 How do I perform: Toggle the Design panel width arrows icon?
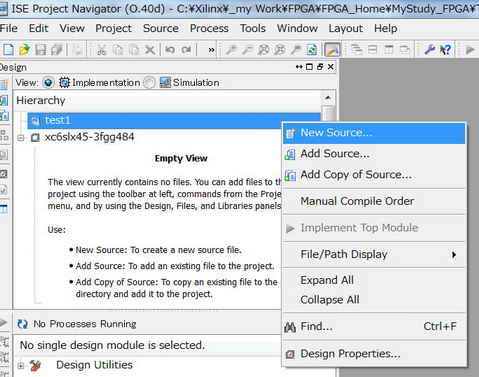[x=299, y=67]
